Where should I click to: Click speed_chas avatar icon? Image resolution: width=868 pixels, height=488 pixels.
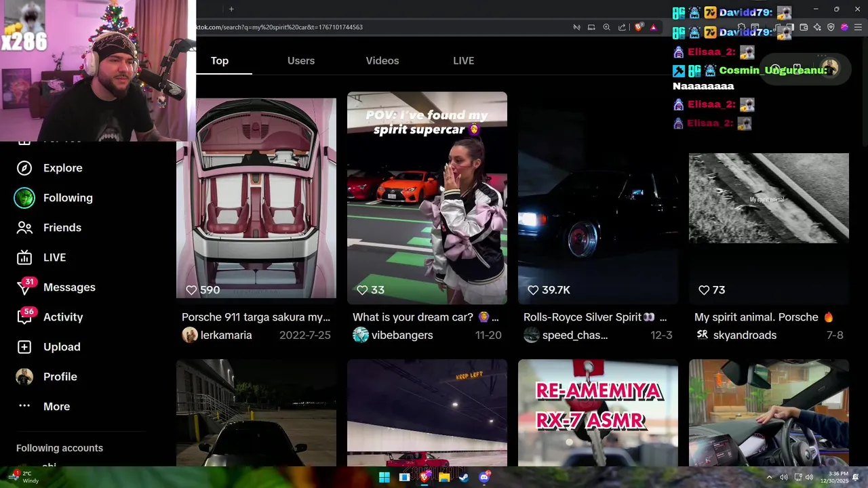532,335
